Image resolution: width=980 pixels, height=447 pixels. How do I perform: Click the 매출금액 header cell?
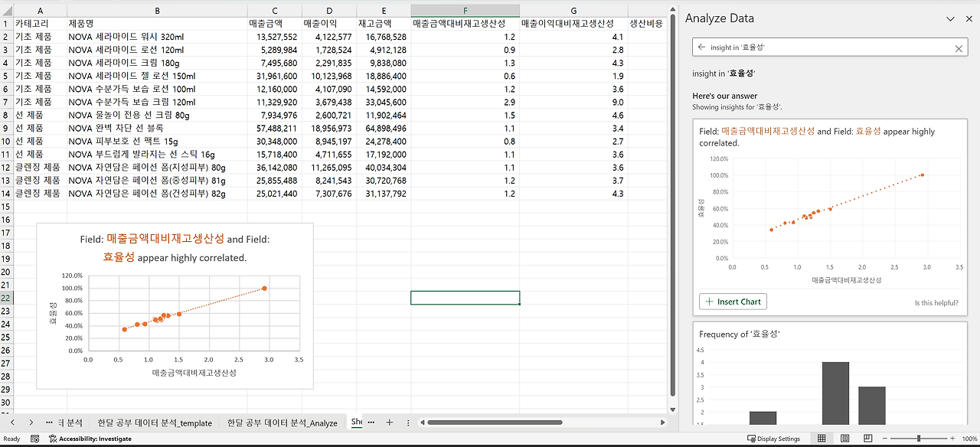pyautogui.click(x=275, y=24)
